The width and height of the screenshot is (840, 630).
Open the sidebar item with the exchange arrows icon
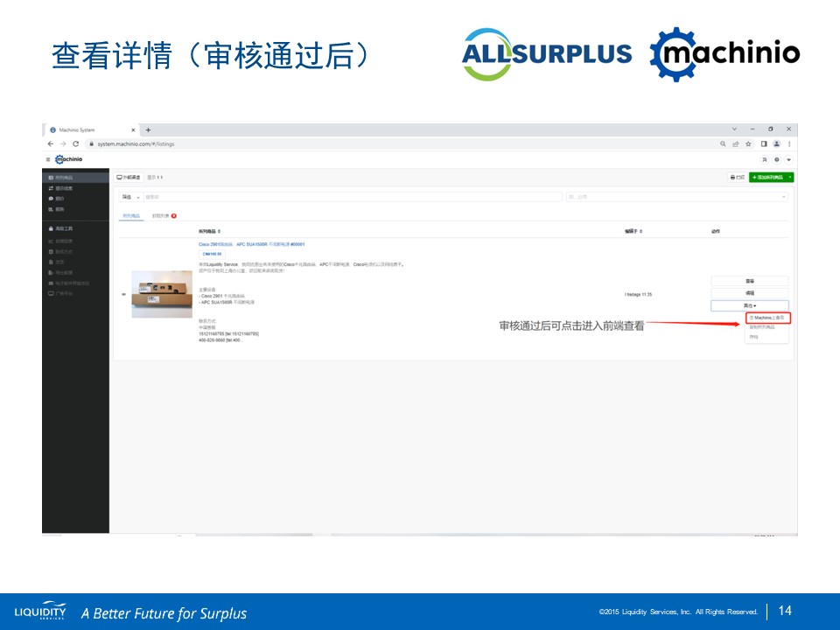click(x=75, y=188)
